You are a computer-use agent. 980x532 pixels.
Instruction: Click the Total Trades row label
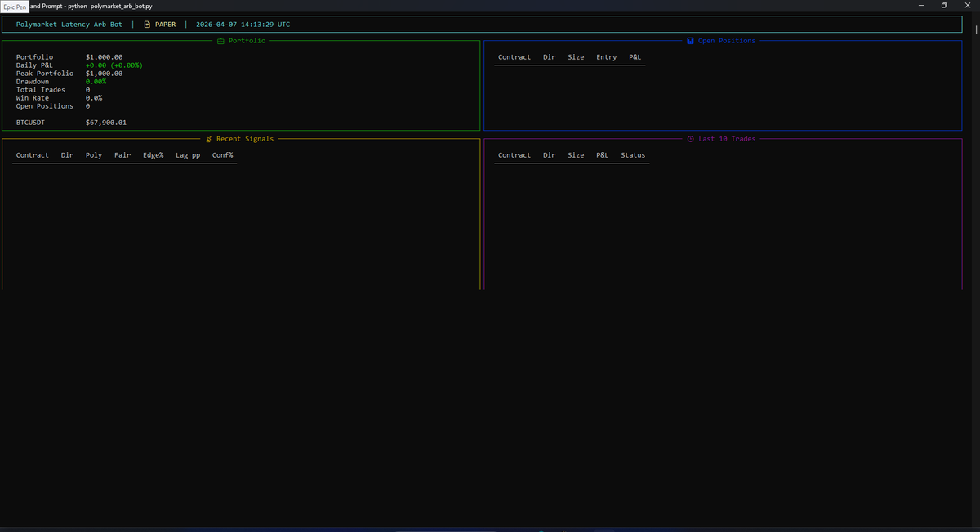(41, 90)
